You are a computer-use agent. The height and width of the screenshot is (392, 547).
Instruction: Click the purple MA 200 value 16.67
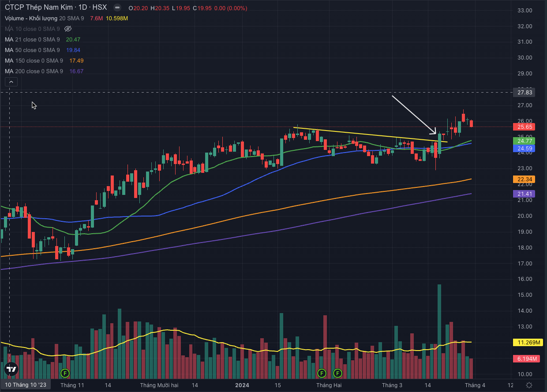tap(76, 71)
